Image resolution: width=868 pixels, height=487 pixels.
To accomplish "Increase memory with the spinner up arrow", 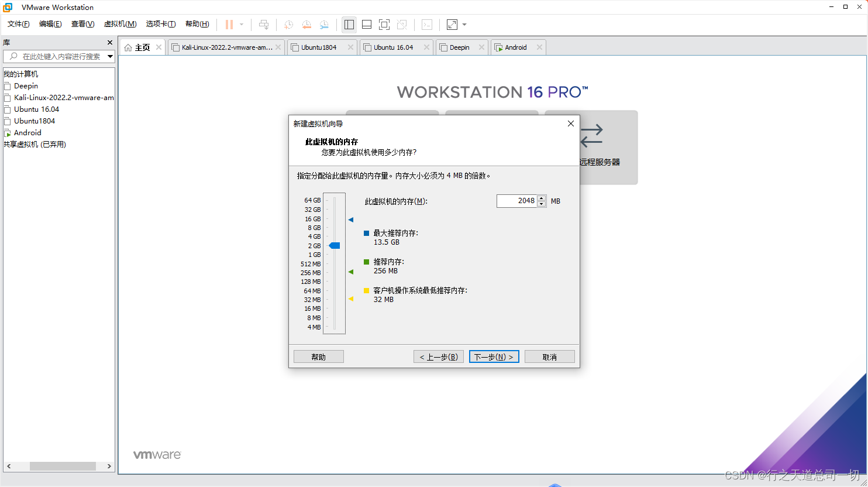I will (542, 198).
